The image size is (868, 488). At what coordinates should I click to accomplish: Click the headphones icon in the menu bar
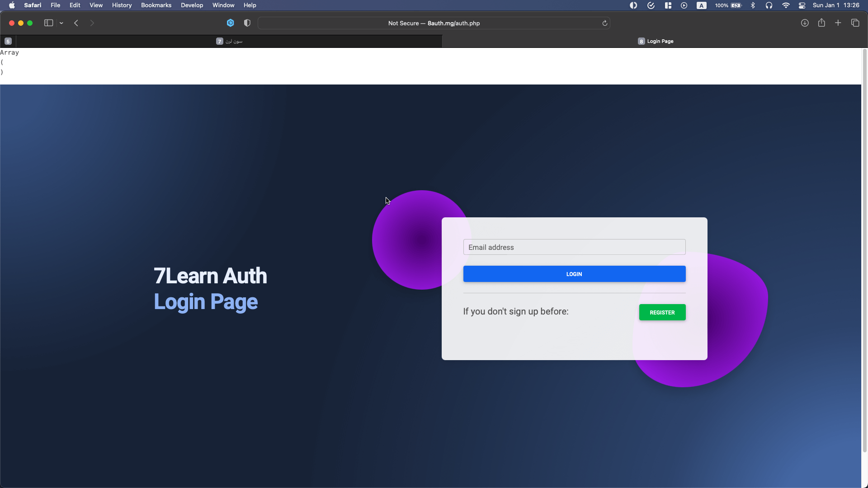tap(769, 5)
